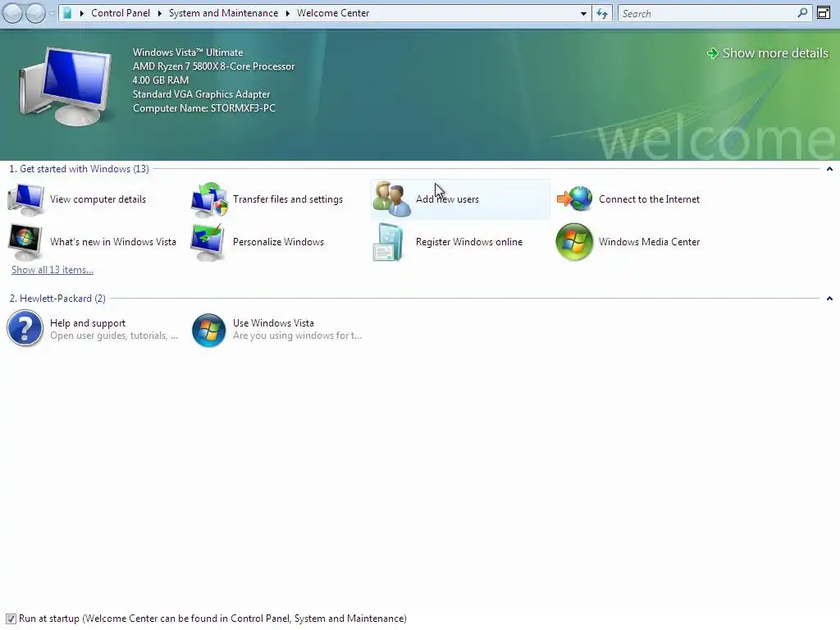
Task: Click the Register Windows online label
Action: (468, 242)
